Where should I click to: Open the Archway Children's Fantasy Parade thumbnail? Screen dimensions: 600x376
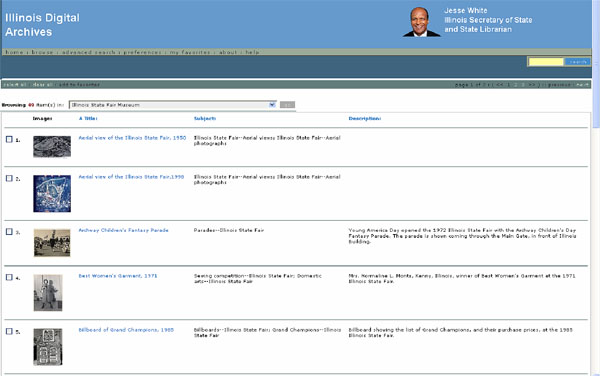point(52,243)
